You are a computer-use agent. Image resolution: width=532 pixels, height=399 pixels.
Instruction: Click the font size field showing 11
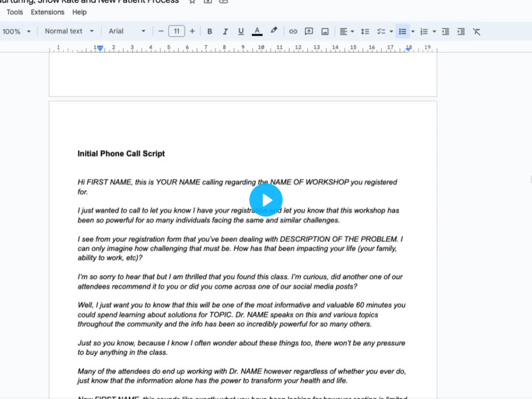coord(177,31)
